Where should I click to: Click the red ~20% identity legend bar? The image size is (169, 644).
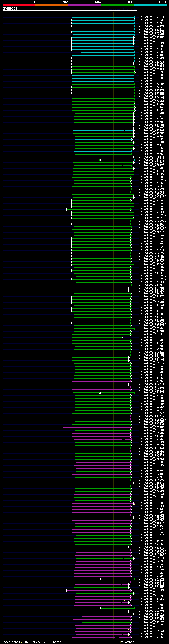click(x=19, y=5)
